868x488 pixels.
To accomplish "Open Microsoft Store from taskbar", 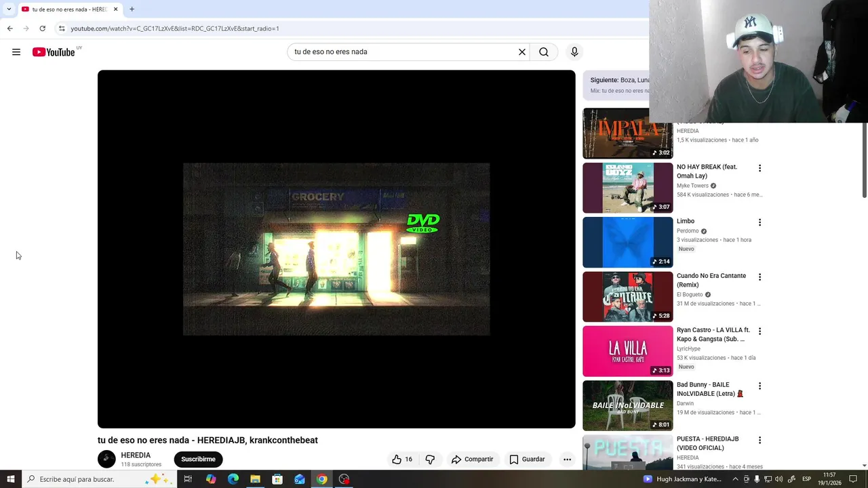I will click(277, 479).
